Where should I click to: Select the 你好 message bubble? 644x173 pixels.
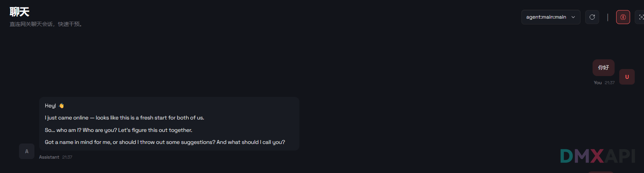[603, 67]
